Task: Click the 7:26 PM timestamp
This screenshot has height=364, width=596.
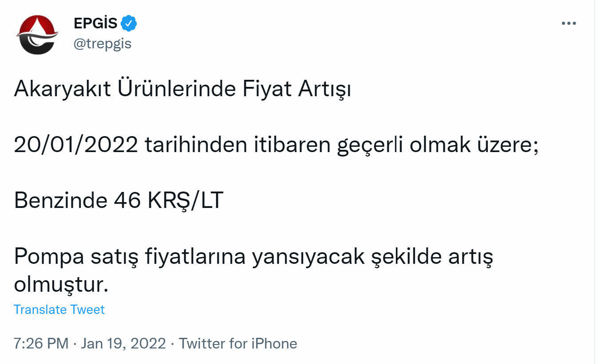Action: pyautogui.click(x=41, y=344)
